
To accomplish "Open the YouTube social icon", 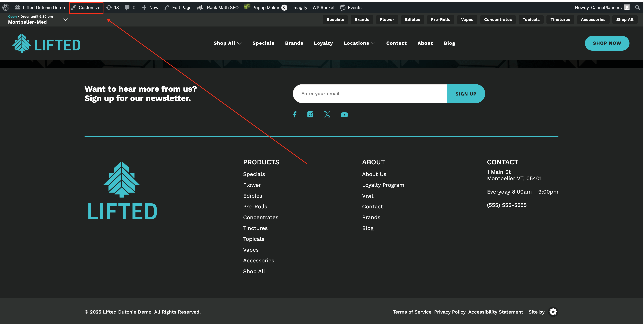I will point(344,115).
